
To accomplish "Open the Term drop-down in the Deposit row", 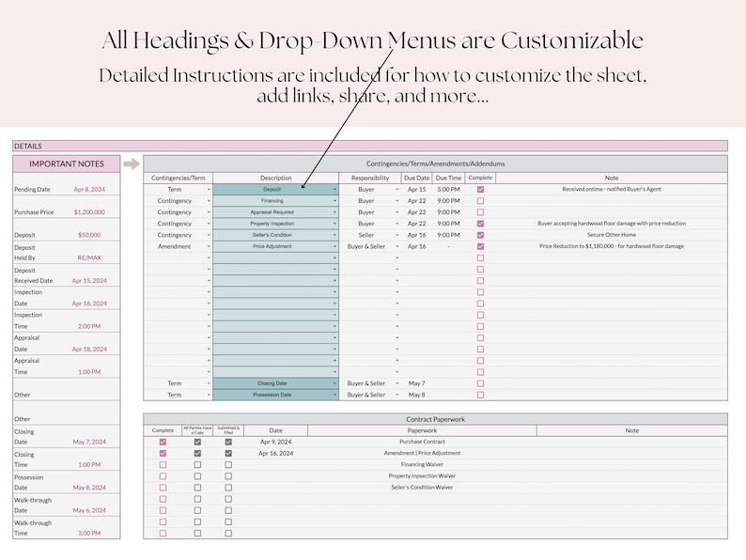I will [209, 190].
